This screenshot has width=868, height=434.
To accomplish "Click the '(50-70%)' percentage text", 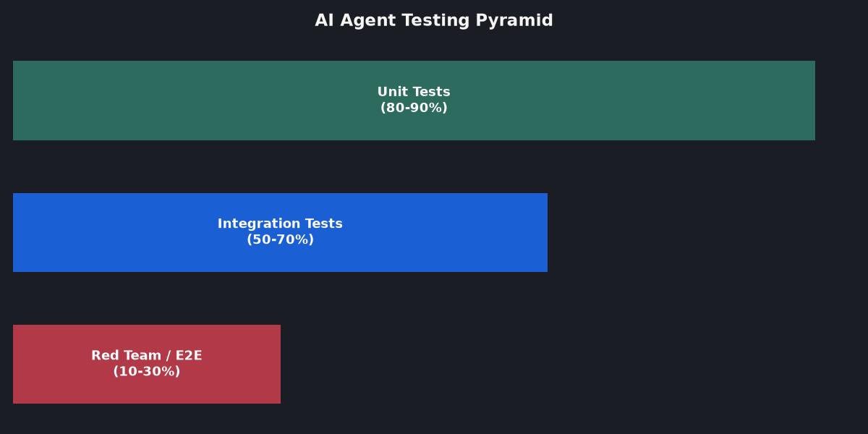I will (x=280, y=239).
